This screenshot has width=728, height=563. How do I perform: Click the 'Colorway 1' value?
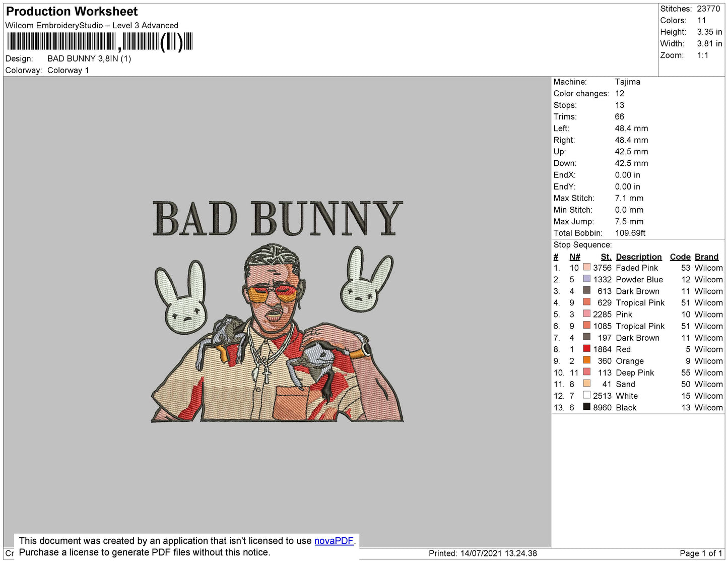pyautogui.click(x=68, y=70)
